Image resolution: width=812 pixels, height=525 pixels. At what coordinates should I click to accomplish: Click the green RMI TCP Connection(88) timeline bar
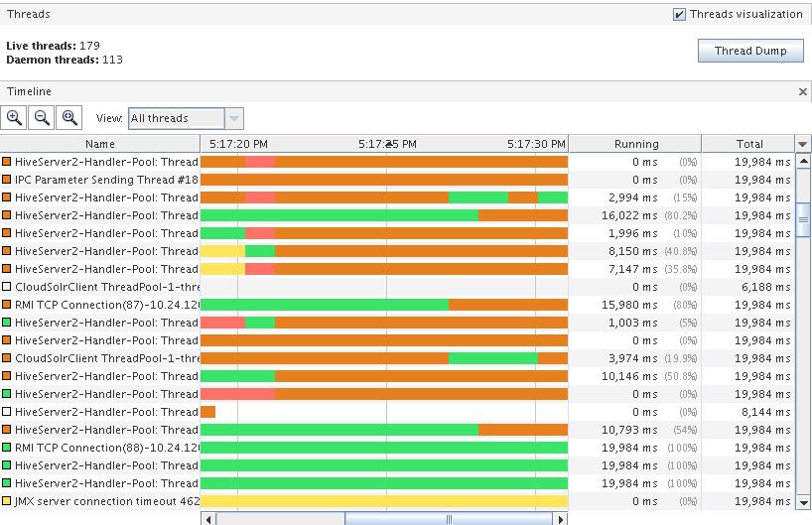click(x=384, y=448)
